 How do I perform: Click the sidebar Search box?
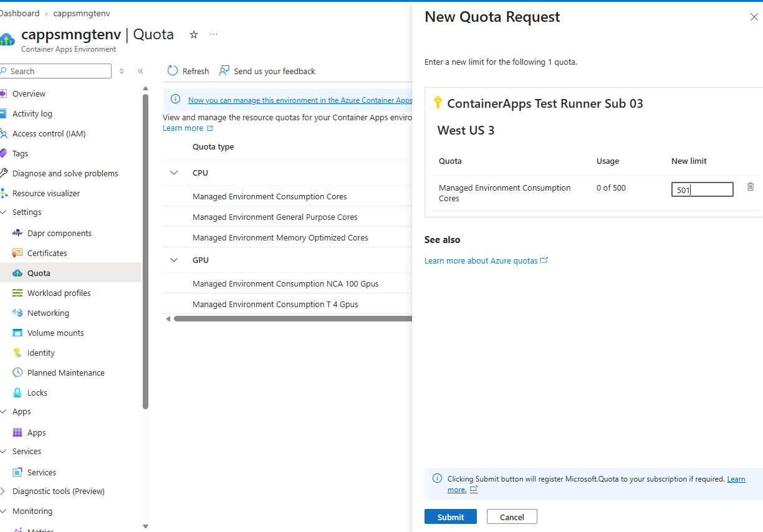56,71
